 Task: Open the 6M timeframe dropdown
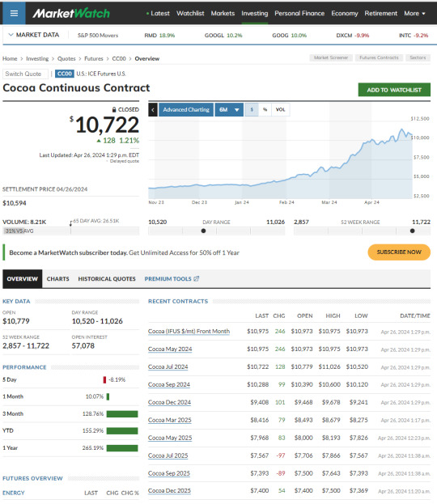[x=229, y=109]
